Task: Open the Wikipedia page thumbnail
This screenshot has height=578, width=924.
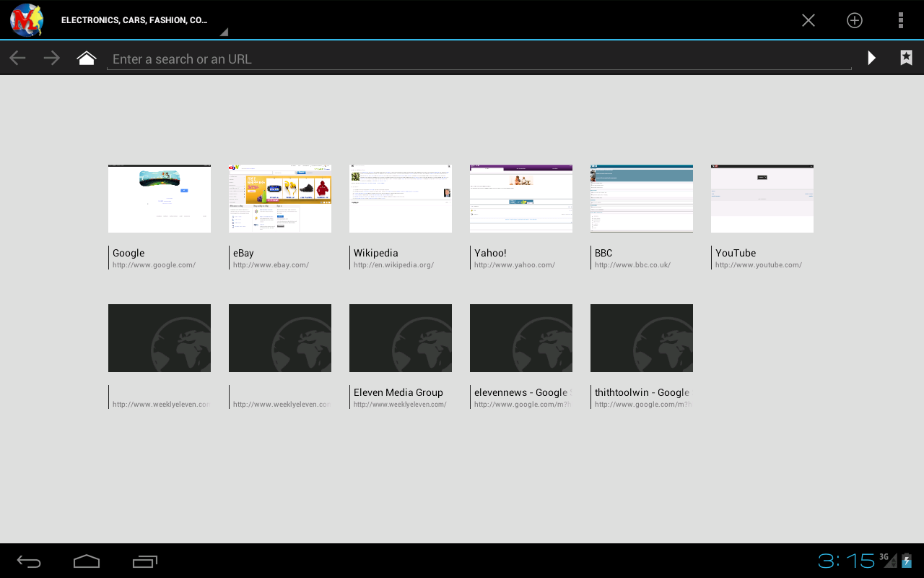Action: point(401,199)
